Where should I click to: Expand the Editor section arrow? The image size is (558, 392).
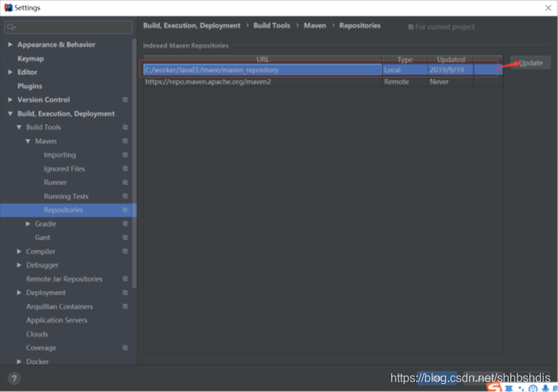[x=10, y=72]
